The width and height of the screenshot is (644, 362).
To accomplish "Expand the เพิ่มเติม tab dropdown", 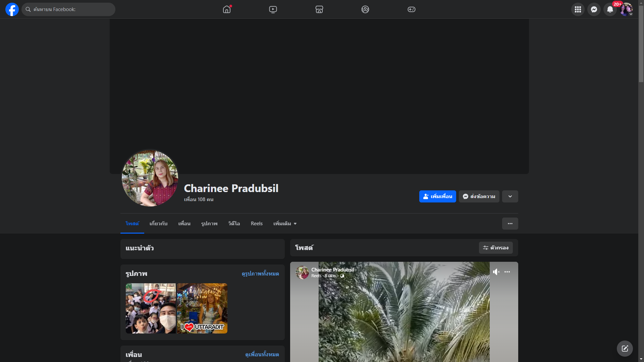I will (x=285, y=224).
